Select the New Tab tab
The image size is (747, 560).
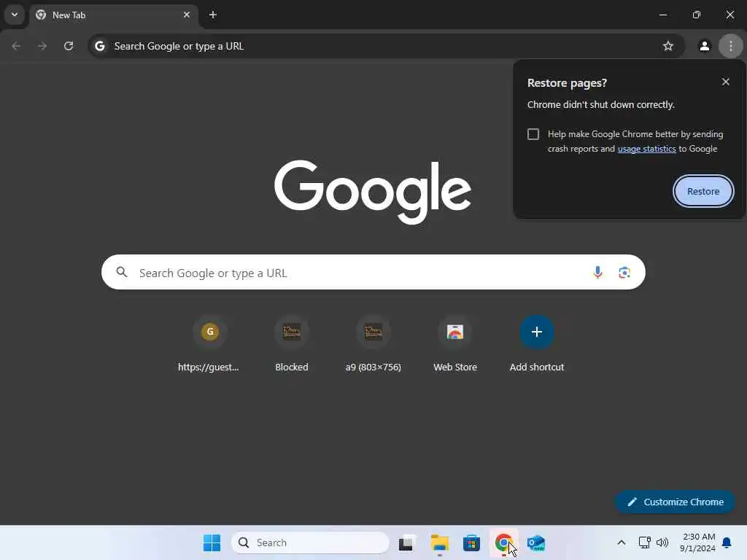pyautogui.click(x=113, y=15)
